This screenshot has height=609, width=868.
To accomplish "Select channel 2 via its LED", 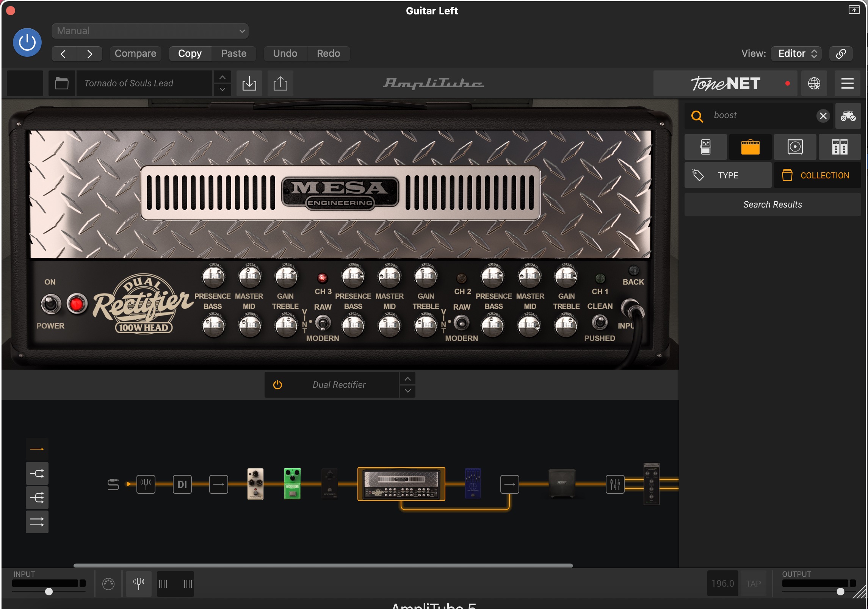I will coord(461,279).
